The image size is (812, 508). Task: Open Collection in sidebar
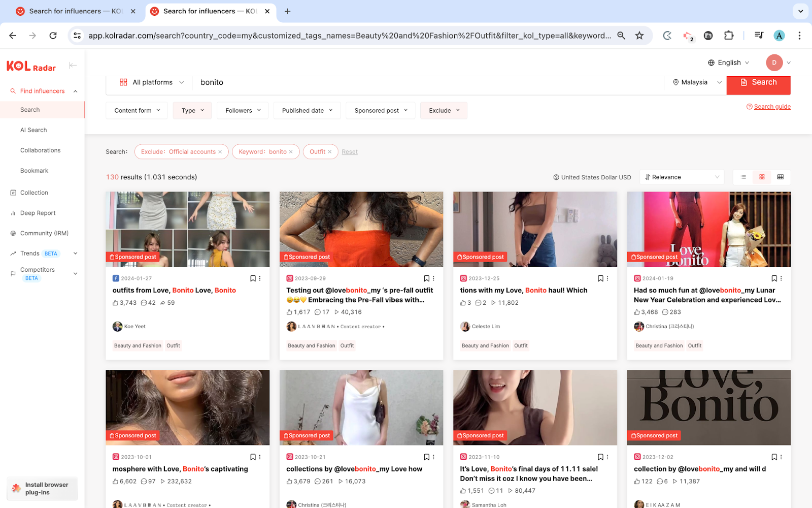(x=34, y=193)
